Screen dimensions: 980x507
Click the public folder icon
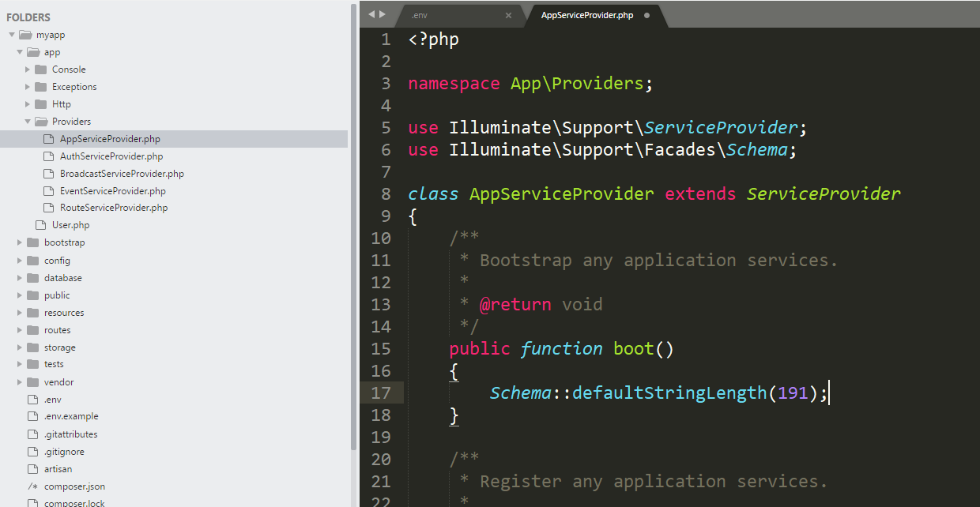click(x=32, y=295)
